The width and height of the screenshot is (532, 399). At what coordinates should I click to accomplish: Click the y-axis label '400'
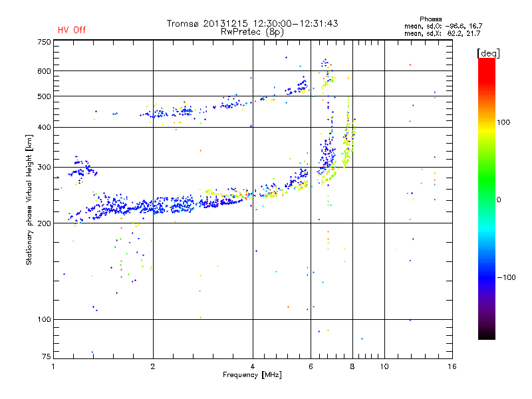pyautogui.click(x=44, y=128)
